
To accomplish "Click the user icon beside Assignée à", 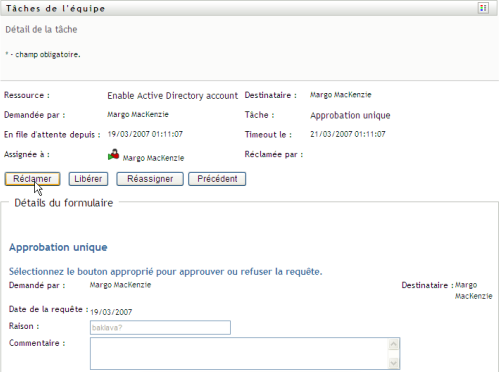I will pyautogui.click(x=113, y=155).
